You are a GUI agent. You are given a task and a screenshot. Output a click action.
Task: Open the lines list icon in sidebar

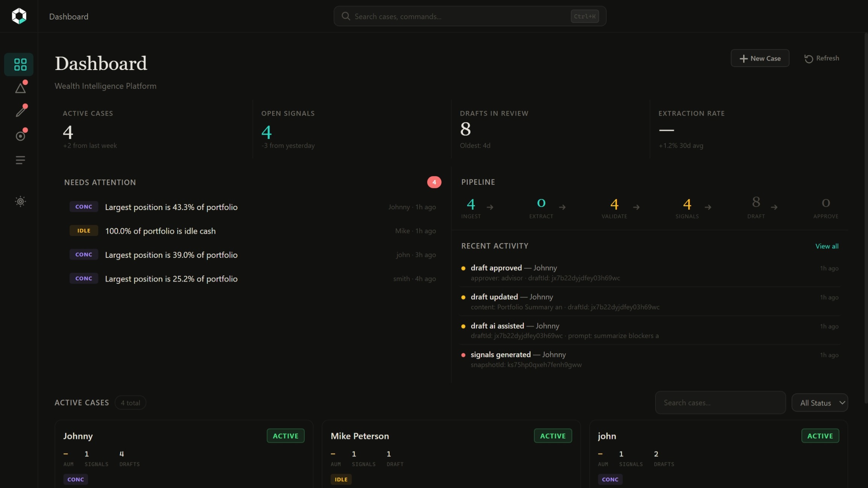[x=20, y=160]
